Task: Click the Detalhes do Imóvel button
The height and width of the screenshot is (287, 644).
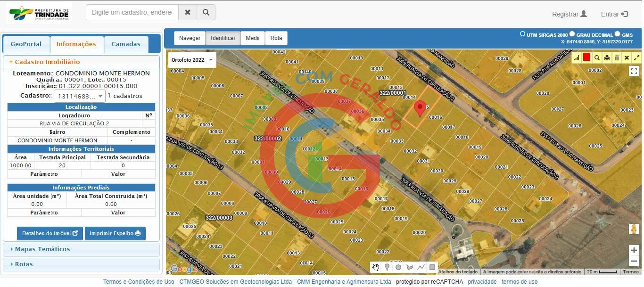Action: tap(50, 233)
